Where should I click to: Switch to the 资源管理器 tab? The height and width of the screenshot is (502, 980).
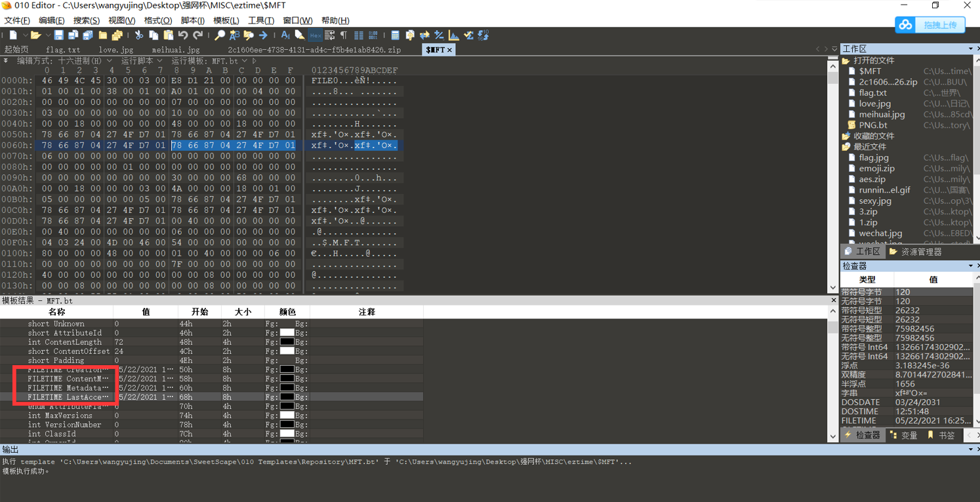(915, 252)
